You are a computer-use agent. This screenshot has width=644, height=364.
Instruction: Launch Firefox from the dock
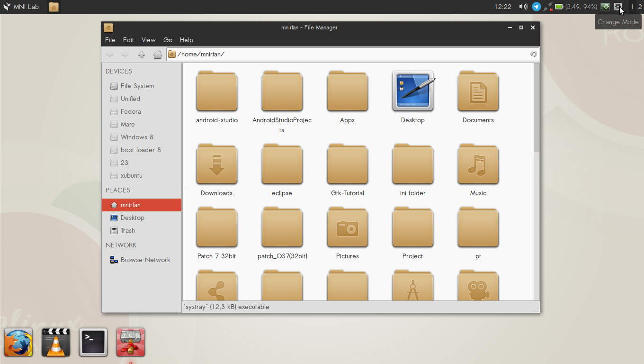point(18,342)
